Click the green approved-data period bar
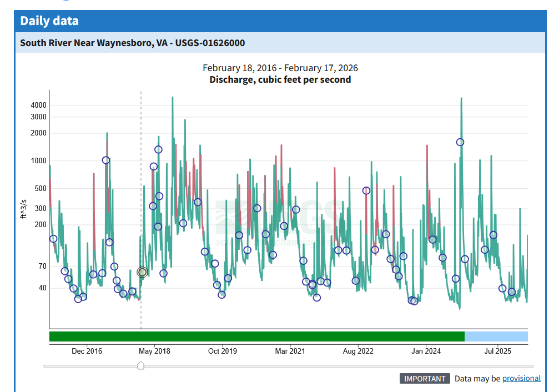The width and height of the screenshot is (554, 392). coord(256,336)
